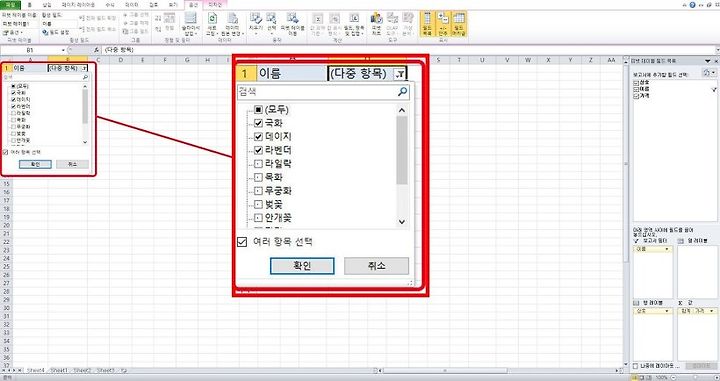Toggle the +/- 단추 ribbon button

(x=443, y=24)
